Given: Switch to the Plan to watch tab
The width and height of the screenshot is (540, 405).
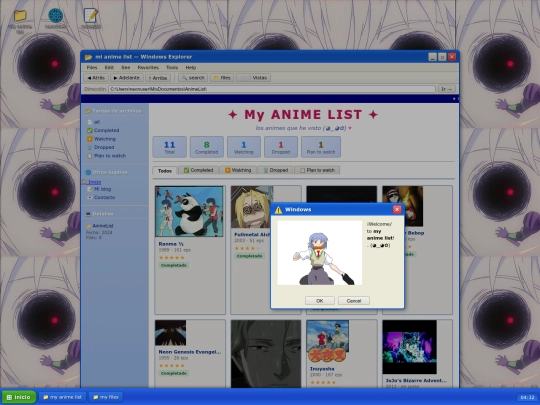Looking at the screenshot, I should [317, 170].
